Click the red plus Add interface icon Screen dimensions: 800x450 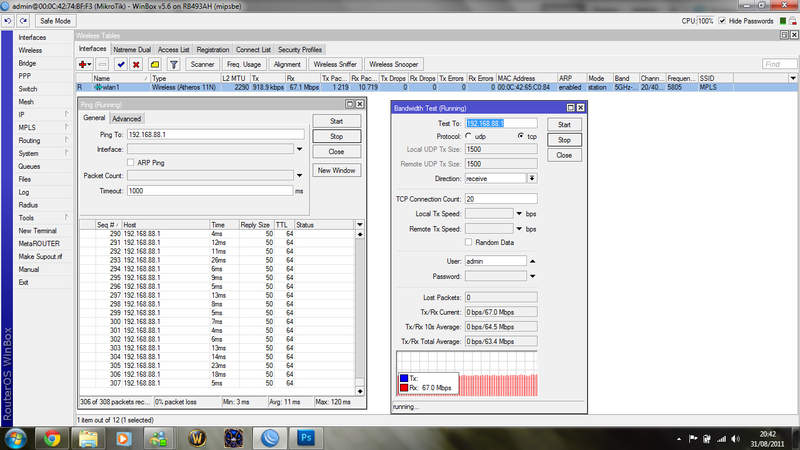[x=85, y=64]
